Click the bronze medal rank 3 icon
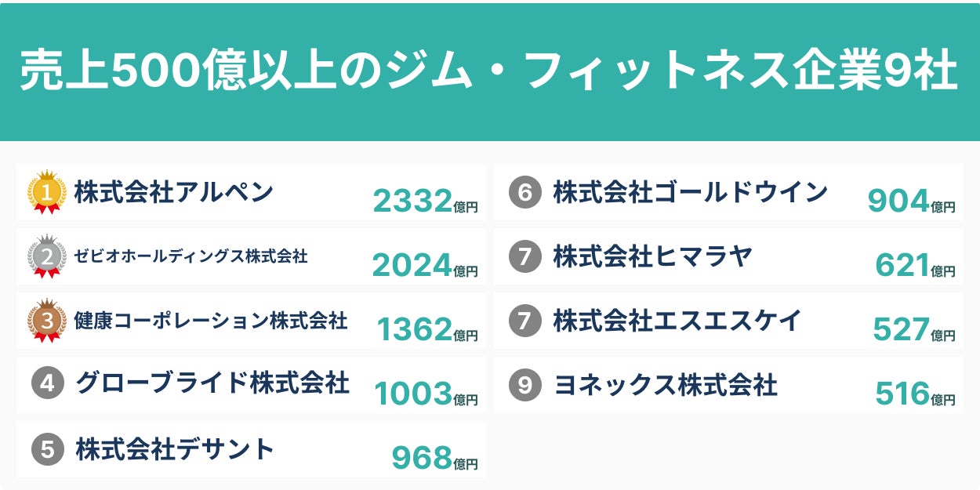 46,321
